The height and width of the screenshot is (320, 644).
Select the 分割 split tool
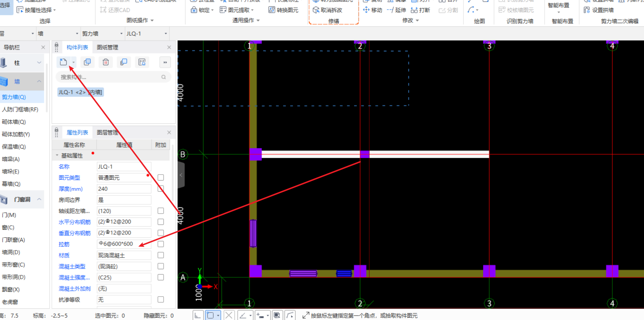click(x=448, y=10)
